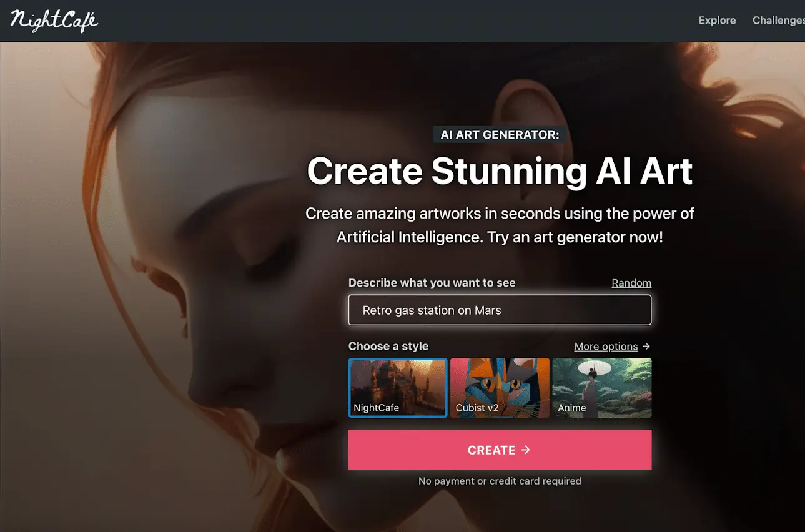
Task: Expand More options for styles
Action: (606, 347)
